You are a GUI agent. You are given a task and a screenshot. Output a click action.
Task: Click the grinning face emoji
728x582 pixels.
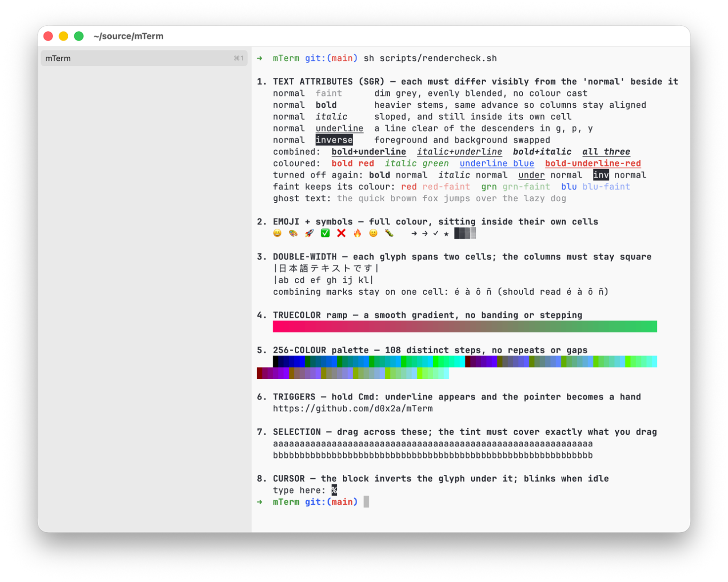point(277,233)
